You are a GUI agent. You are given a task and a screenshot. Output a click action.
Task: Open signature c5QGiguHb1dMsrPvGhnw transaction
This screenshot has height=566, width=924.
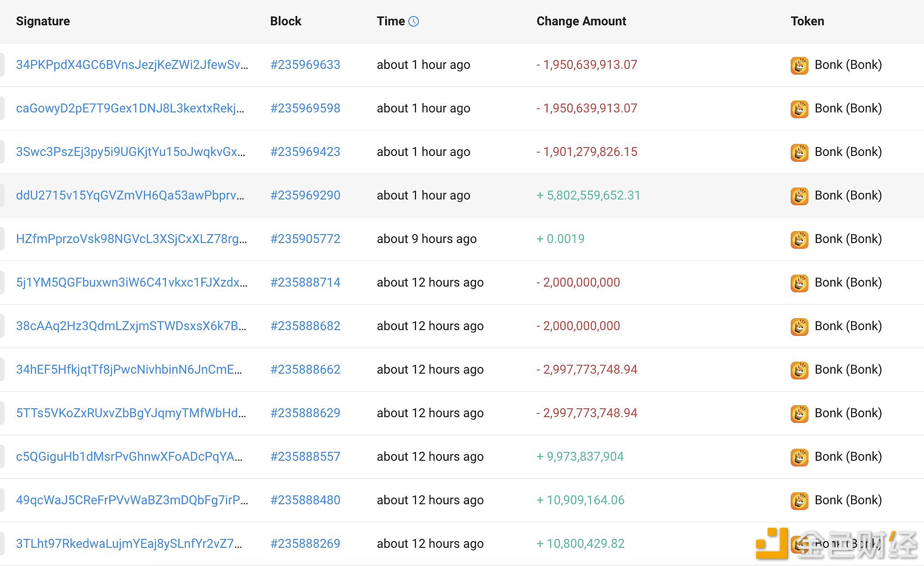pyautogui.click(x=129, y=457)
